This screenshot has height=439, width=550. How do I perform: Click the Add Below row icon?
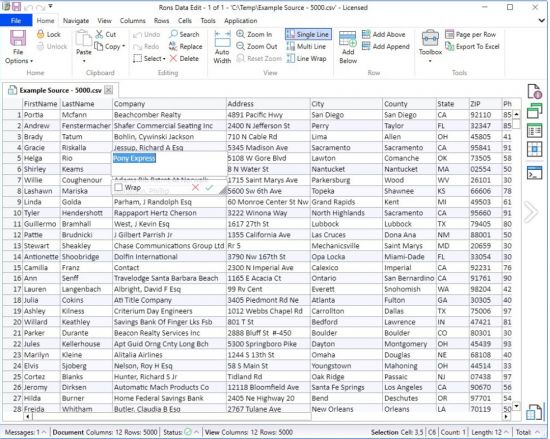pos(348,39)
